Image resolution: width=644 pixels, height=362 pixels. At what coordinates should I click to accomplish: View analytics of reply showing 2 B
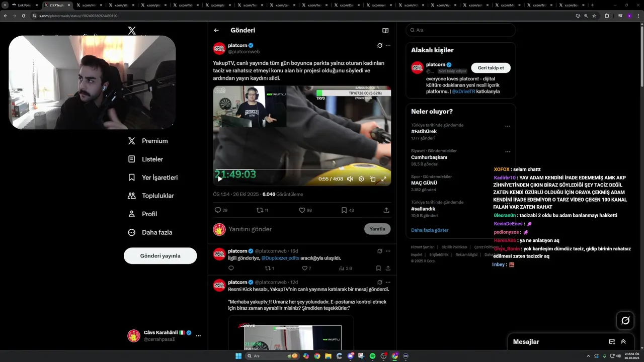(345, 268)
